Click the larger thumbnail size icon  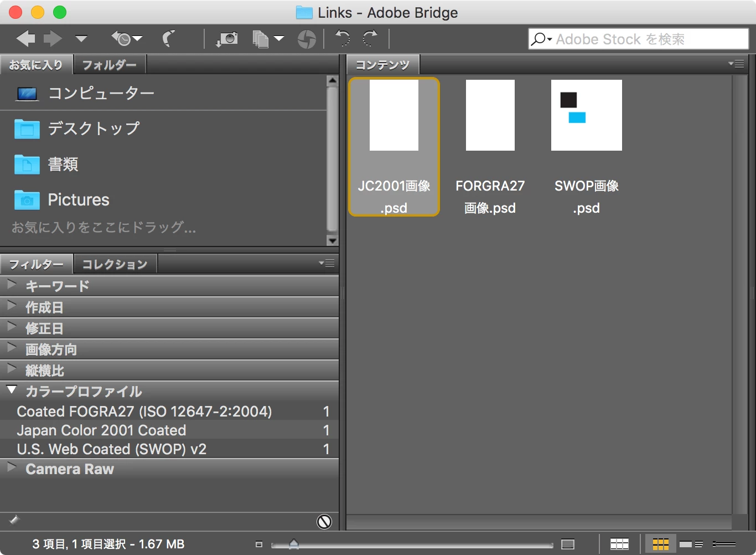568,544
